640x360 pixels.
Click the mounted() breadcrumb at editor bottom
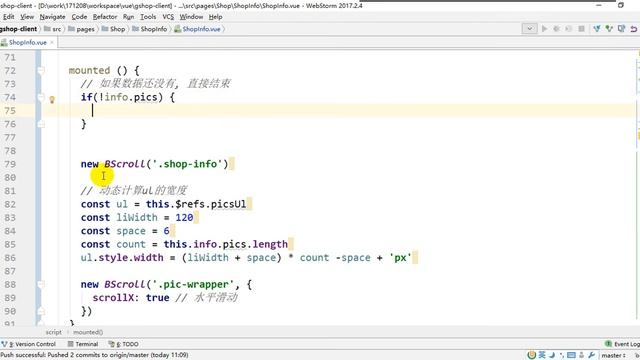pos(88,332)
